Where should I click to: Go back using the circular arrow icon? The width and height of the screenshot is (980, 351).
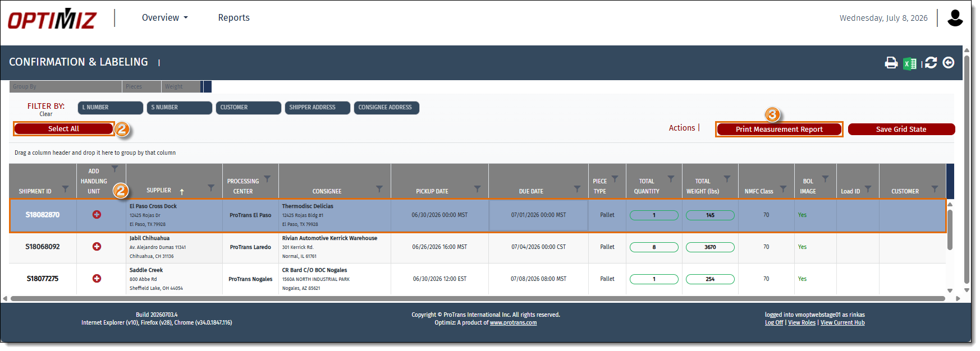click(949, 63)
